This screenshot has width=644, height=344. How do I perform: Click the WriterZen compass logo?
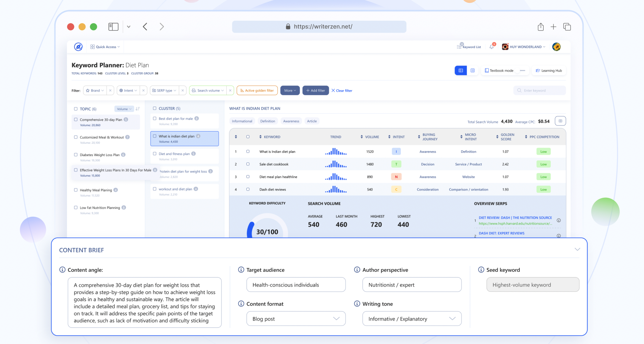[x=78, y=46]
